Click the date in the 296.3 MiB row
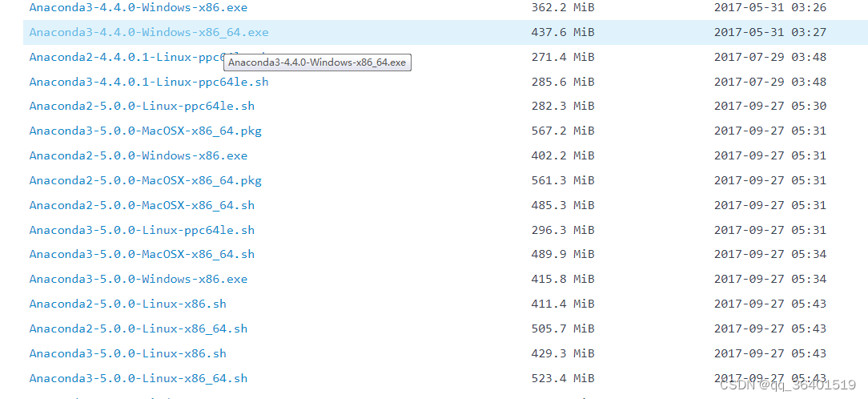 [770, 230]
